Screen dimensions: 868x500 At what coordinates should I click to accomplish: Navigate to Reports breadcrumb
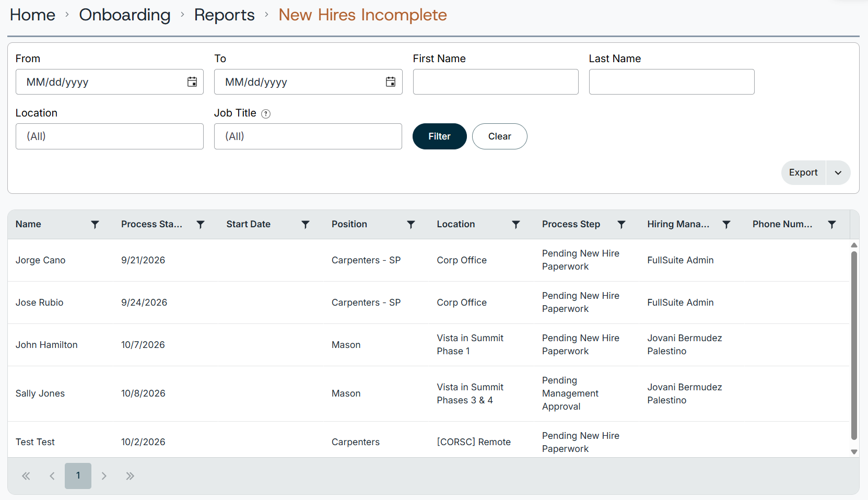point(225,15)
